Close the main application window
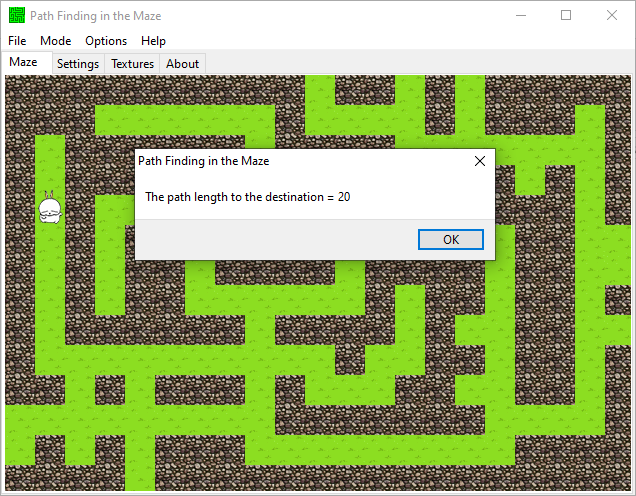This screenshot has width=636, height=496. coord(612,15)
